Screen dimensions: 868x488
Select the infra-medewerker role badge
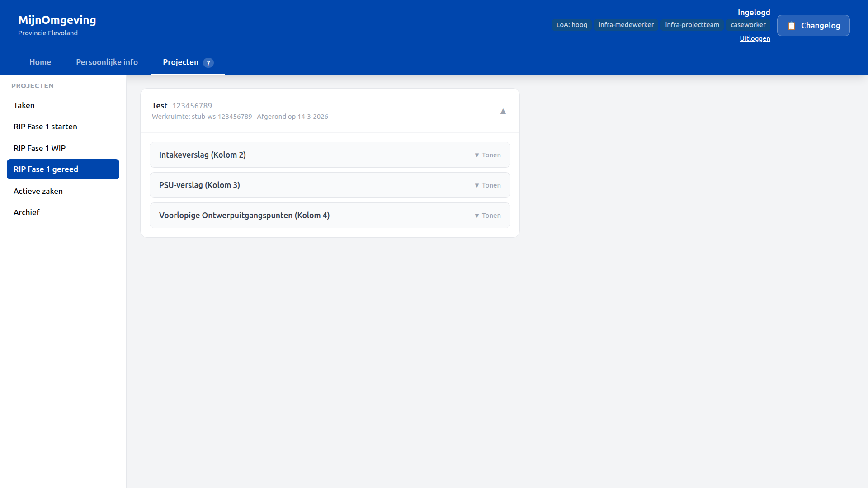pyautogui.click(x=626, y=25)
